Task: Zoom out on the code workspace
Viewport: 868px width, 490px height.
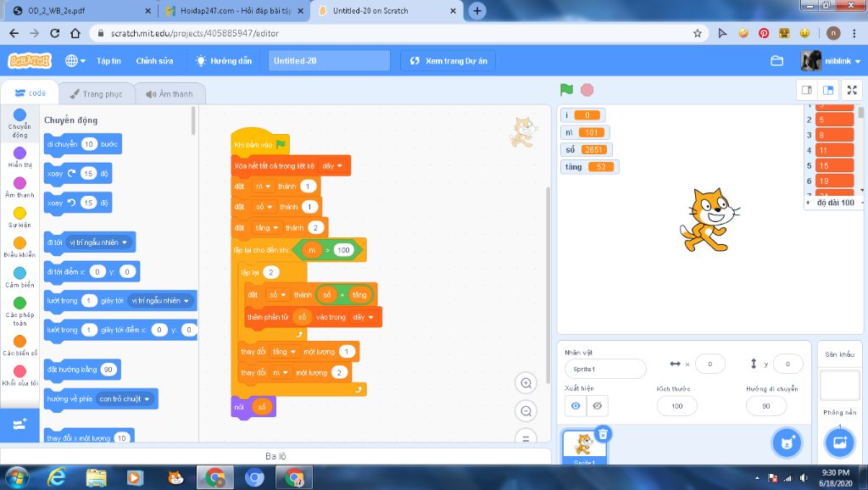Action: click(526, 411)
